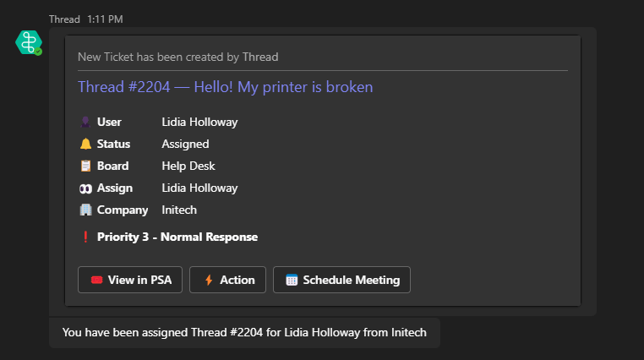Viewport: 644px width, 360px height.
Task: Click the lightning bolt Action icon
Action: [209, 280]
